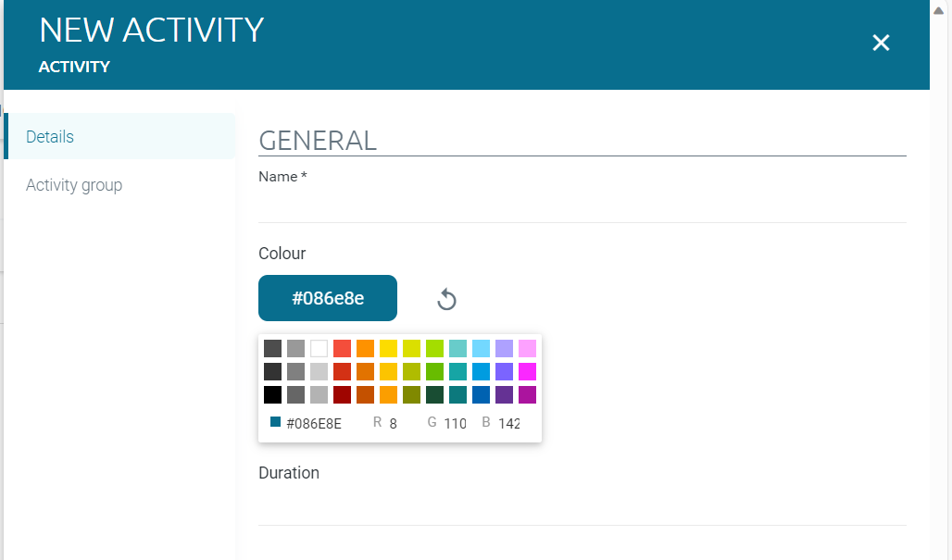Pick the violet swatch in middle row

pos(504,371)
